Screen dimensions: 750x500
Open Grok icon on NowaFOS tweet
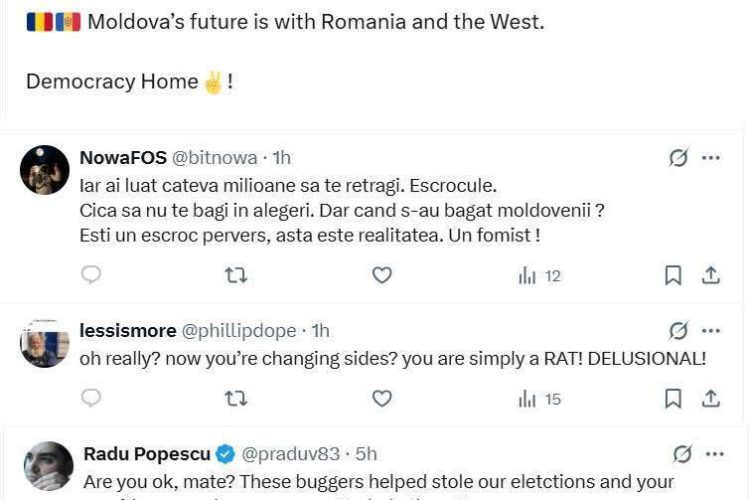point(679,158)
